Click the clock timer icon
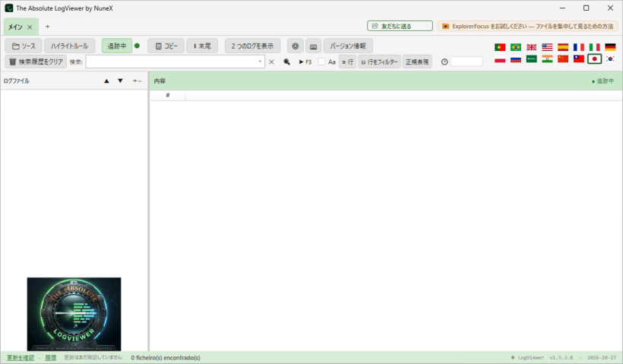This screenshot has width=623, height=364. [x=444, y=62]
